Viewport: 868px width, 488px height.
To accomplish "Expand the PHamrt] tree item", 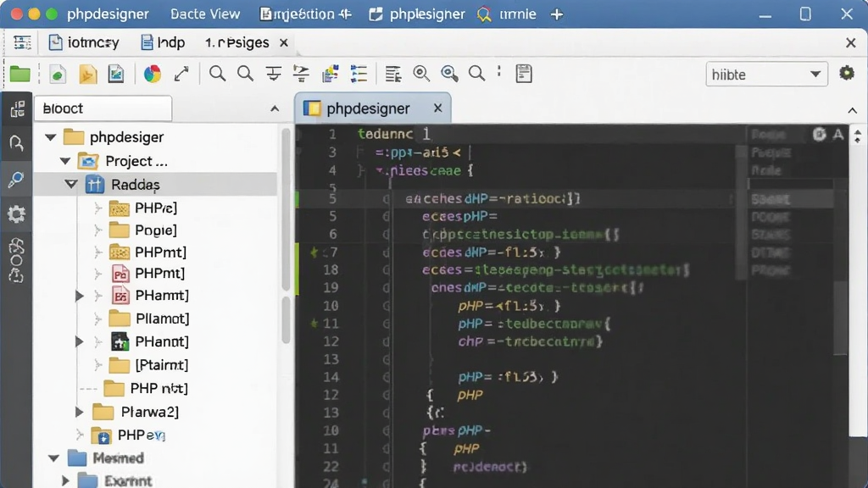I will pos(79,296).
